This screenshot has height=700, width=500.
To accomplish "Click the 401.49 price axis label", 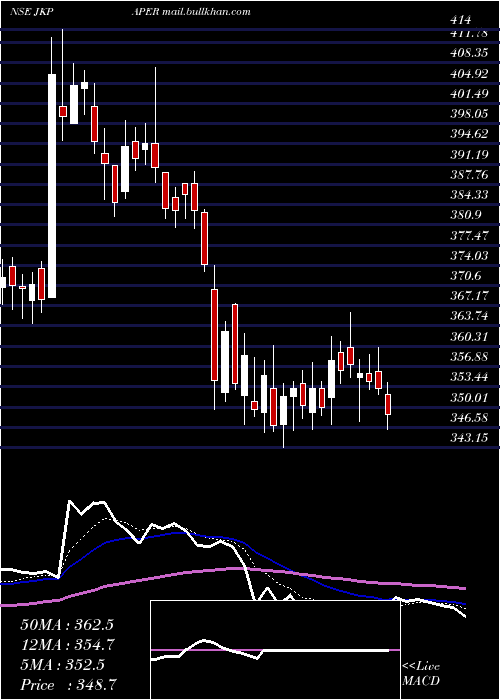I will tap(468, 94).
